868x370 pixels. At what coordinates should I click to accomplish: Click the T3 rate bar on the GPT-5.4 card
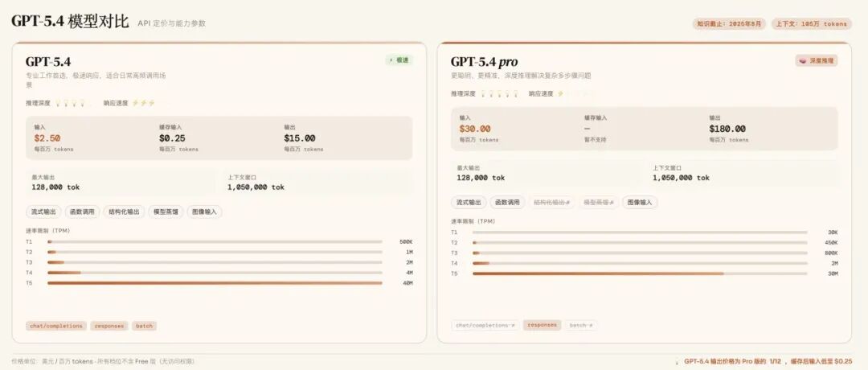coord(215,262)
